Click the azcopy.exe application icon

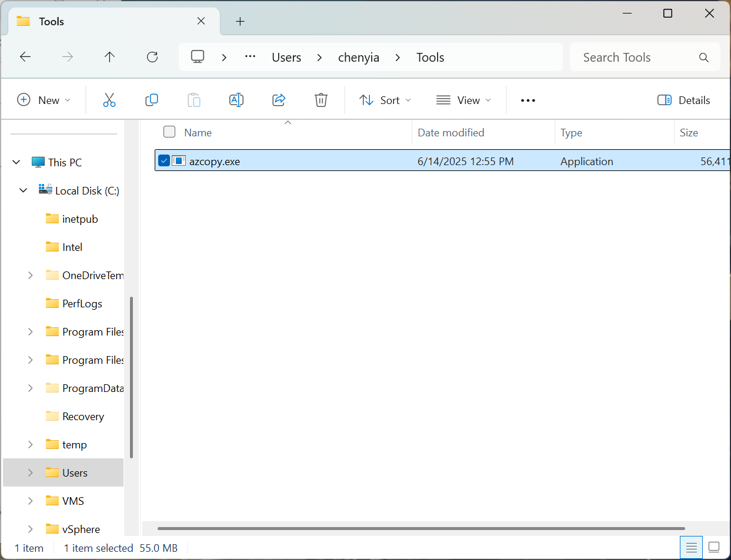tap(179, 160)
